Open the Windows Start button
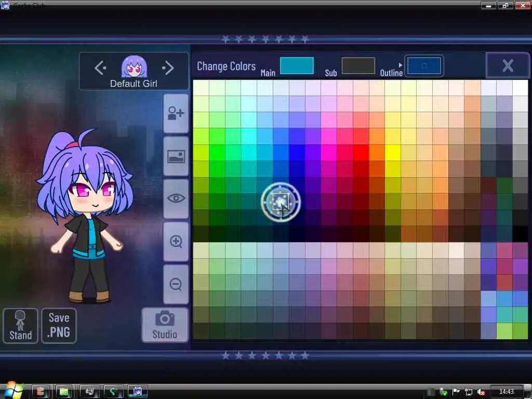Image resolution: width=532 pixels, height=399 pixels. coord(13,390)
